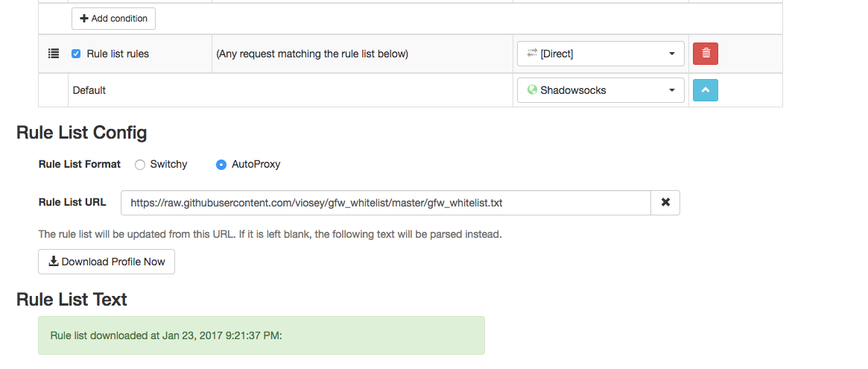Click the Rule List URL label
The height and width of the screenshot is (369, 868).
(72, 202)
